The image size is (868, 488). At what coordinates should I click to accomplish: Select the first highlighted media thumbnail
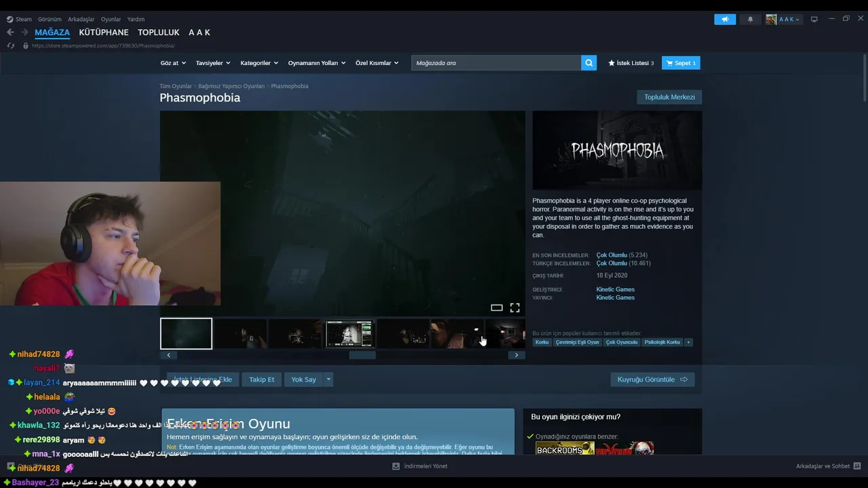coord(186,333)
